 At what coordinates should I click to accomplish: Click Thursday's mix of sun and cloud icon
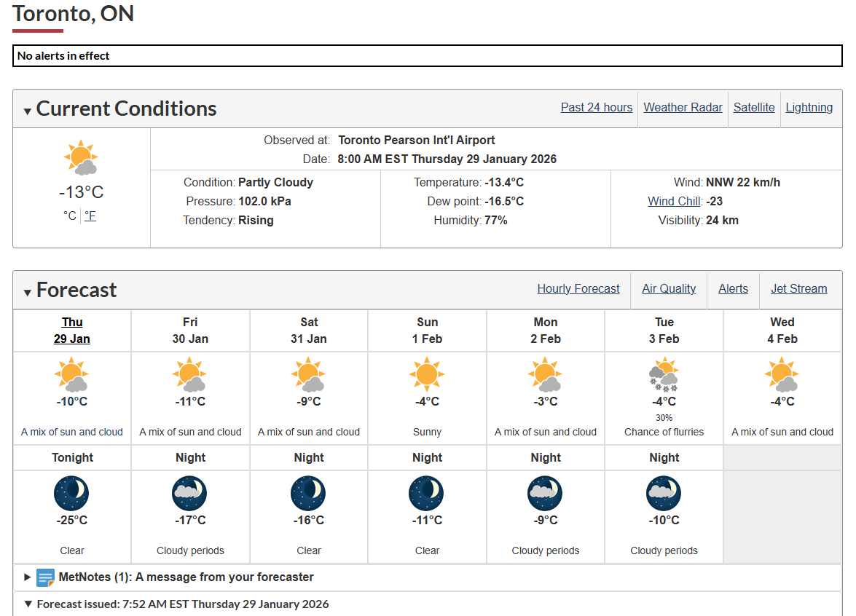71,374
